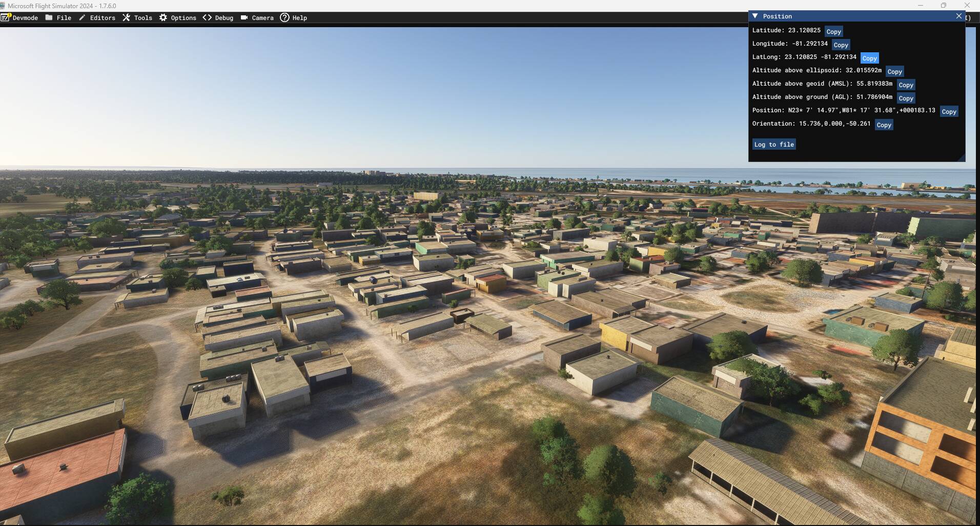Click the Devmode notepad icon
Screen dimensions: 980x526
pyautogui.click(x=6, y=17)
